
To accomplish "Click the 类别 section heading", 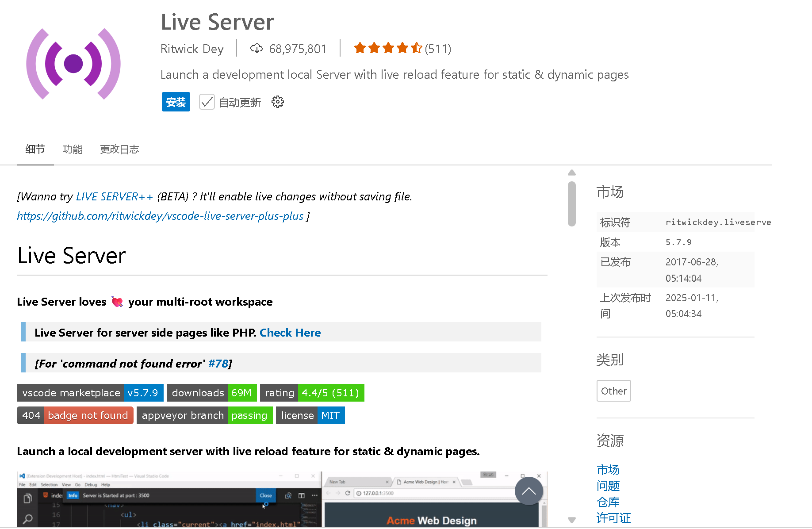I will 610,360.
